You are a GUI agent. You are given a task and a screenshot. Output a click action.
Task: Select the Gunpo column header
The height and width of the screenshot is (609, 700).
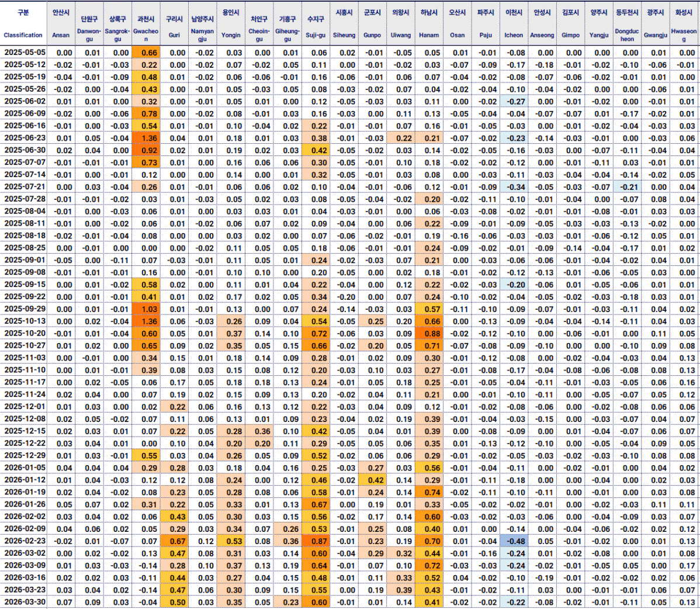click(372, 23)
